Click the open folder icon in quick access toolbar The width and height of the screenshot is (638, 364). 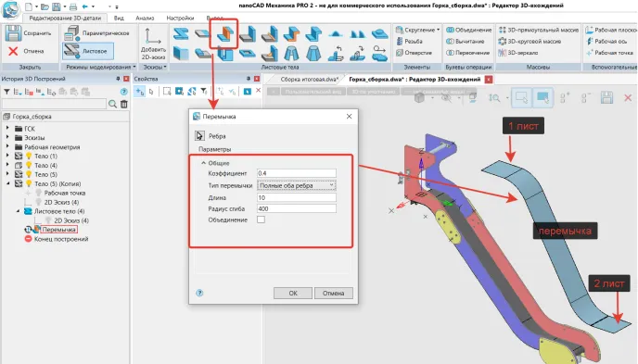coord(45,6)
